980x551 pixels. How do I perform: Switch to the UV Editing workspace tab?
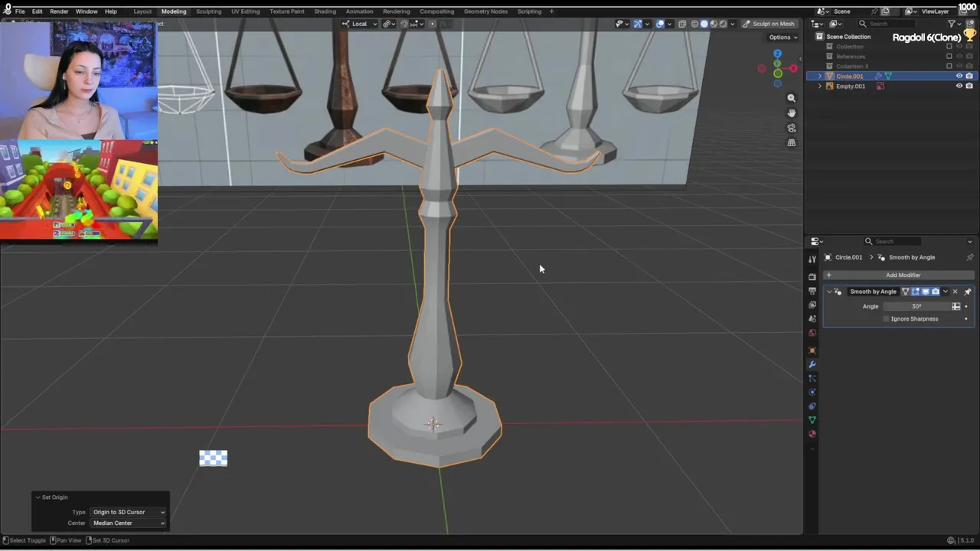pyautogui.click(x=246, y=11)
